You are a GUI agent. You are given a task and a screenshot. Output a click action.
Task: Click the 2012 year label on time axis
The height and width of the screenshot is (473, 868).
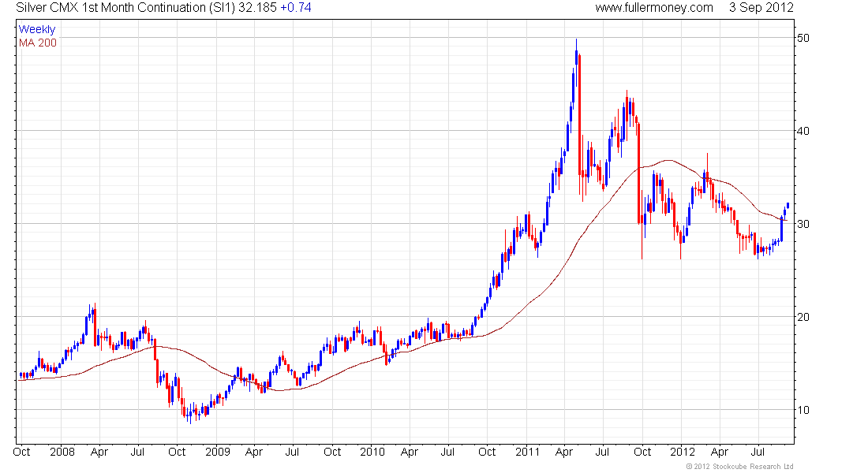pyautogui.click(x=683, y=452)
